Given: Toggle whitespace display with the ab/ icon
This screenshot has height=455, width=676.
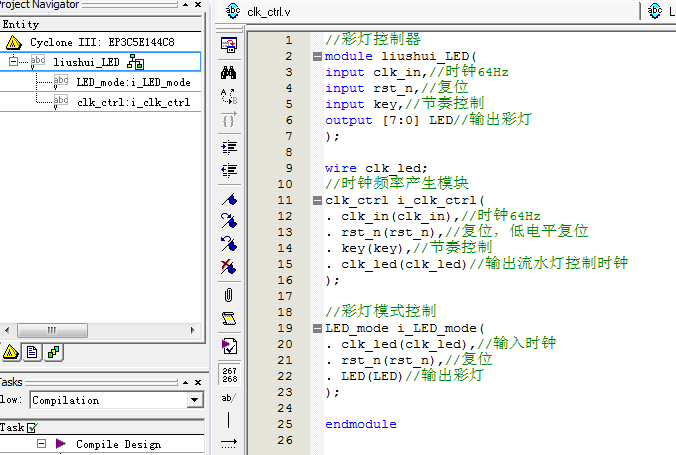Looking at the screenshot, I should coord(229,397).
